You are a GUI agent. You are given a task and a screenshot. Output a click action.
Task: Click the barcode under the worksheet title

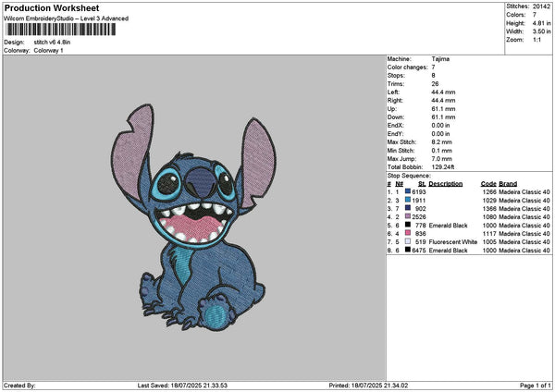[x=61, y=30]
